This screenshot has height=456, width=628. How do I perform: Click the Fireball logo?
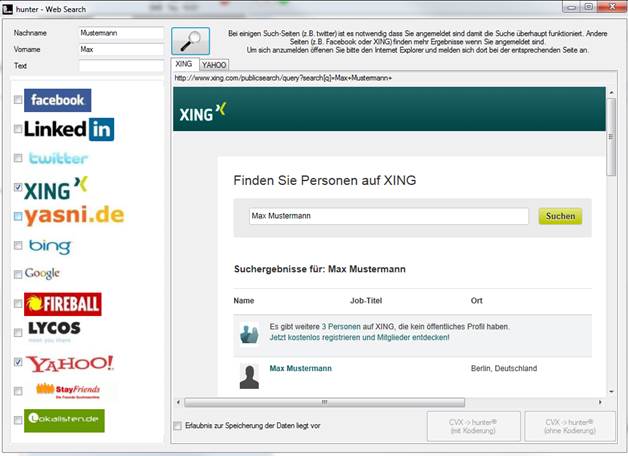click(62, 303)
